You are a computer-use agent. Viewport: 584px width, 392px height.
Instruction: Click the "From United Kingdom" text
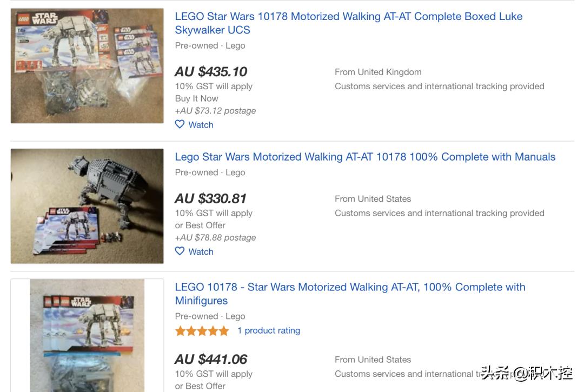click(378, 72)
